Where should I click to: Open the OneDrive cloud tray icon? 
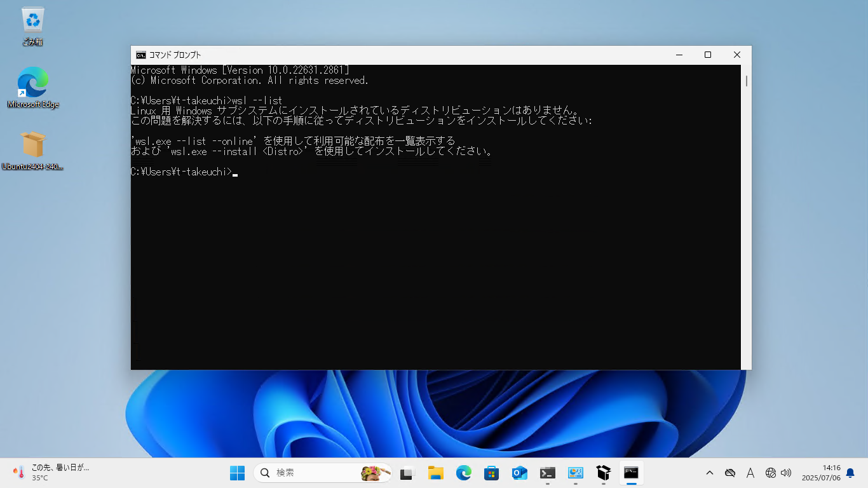pyautogui.click(x=730, y=473)
